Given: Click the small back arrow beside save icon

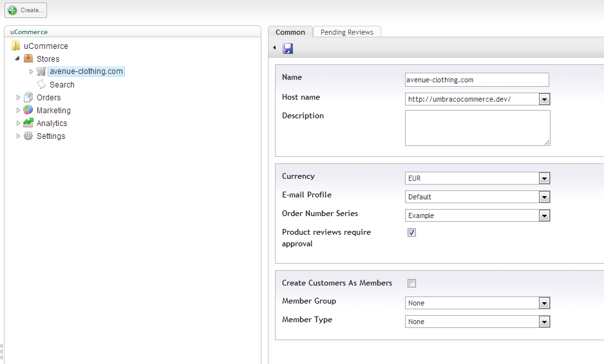Looking at the screenshot, I should click(274, 48).
